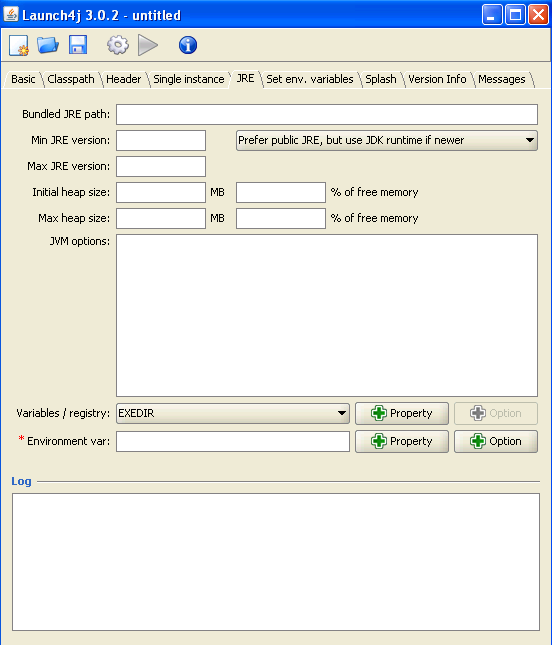
Task: Save configuration with the floppy disk icon
Action: coord(78,45)
